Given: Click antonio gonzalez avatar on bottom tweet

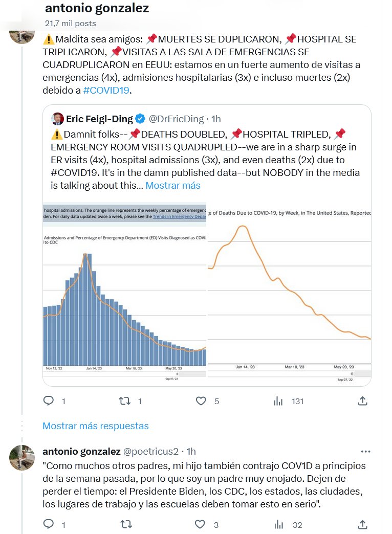Looking at the screenshot, I should click(22, 458).
